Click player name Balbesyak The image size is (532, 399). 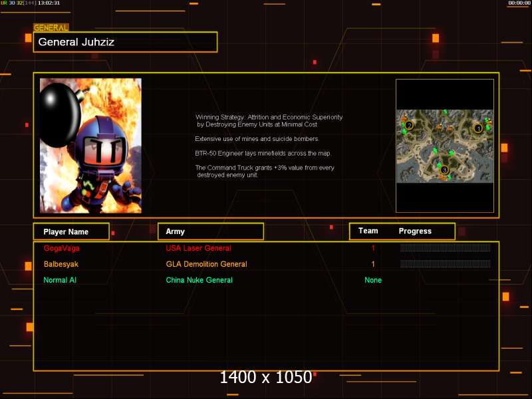61,264
